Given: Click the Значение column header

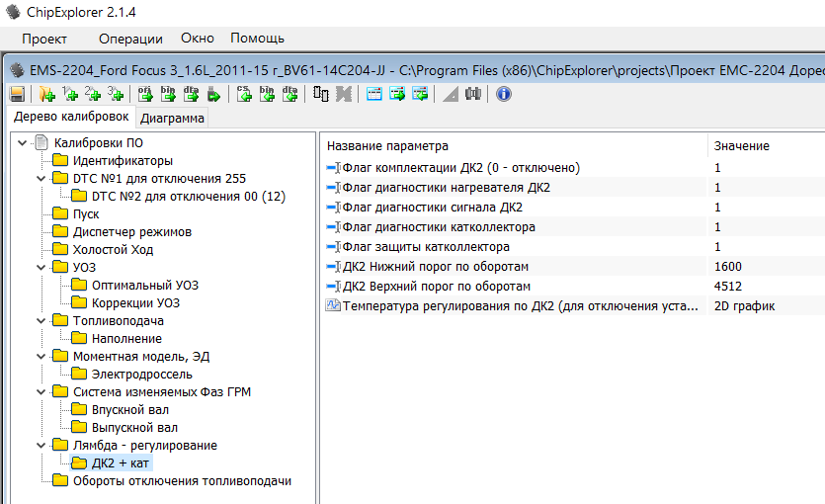Looking at the screenshot, I should pos(741,146).
